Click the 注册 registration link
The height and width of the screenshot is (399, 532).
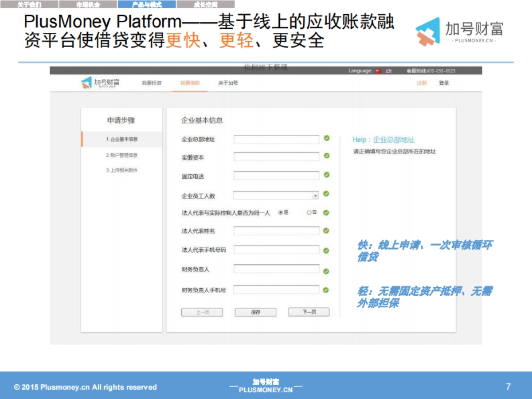[x=421, y=83]
